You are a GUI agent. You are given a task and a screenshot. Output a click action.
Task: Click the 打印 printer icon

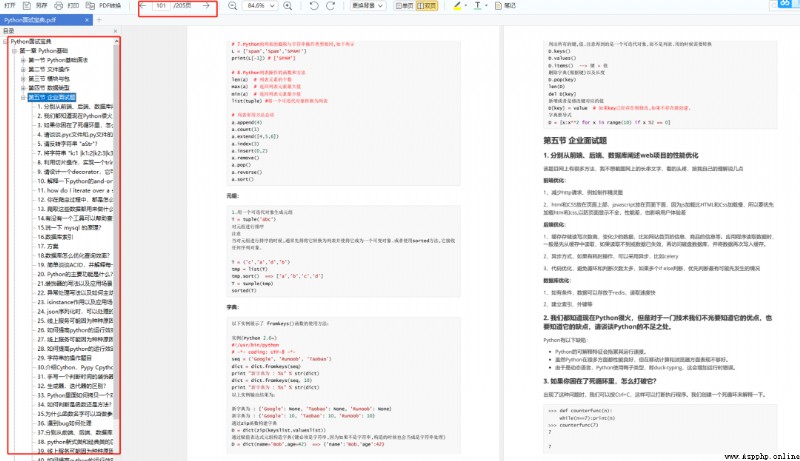(58, 6)
